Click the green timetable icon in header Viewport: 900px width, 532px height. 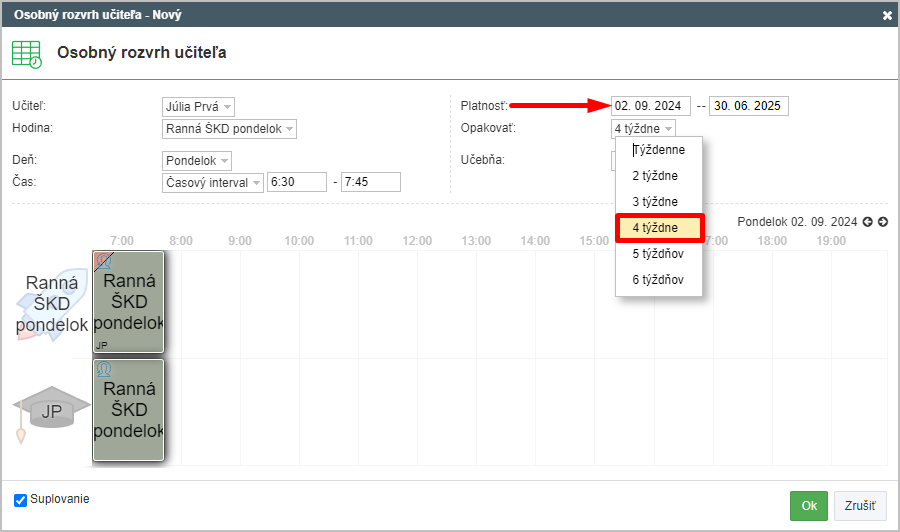26,55
